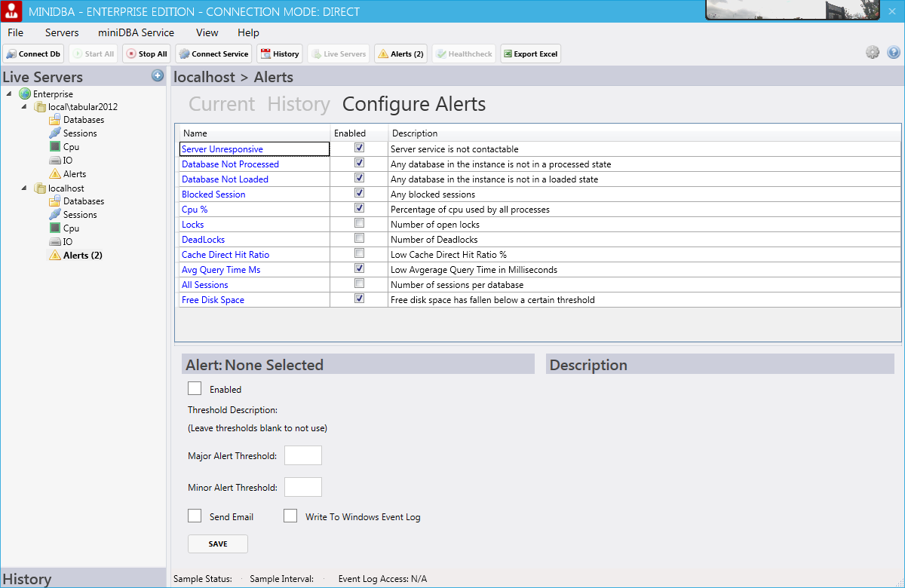
Task: Open IO under local\tabular2012
Action: coord(61,161)
